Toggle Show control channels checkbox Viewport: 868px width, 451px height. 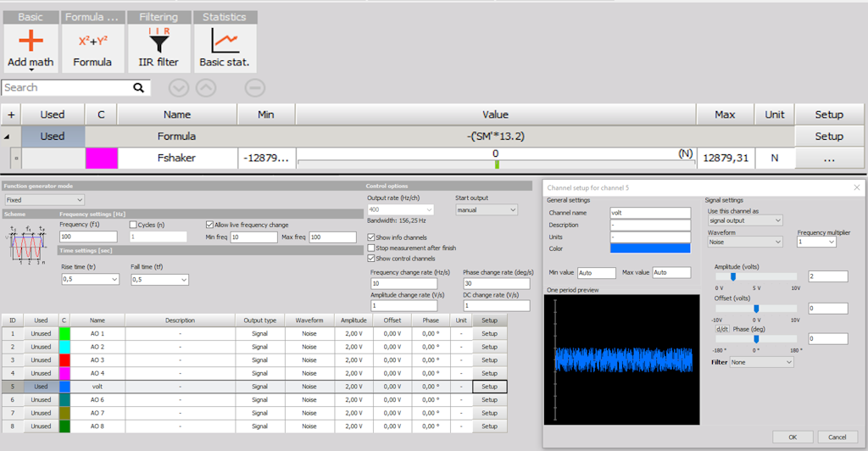point(371,259)
